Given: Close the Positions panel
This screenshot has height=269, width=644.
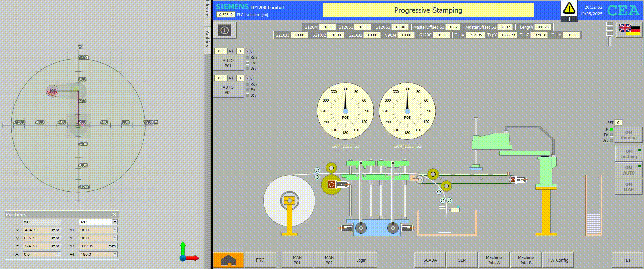Looking at the screenshot, I should [x=115, y=215].
